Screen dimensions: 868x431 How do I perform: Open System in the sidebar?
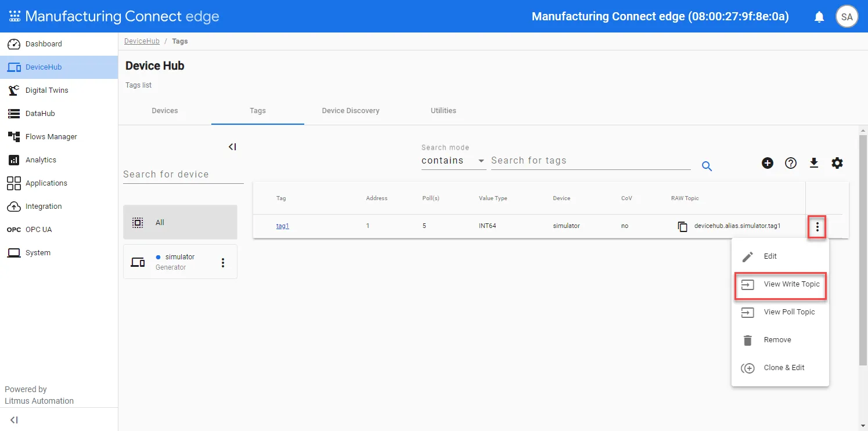click(59, 253)
